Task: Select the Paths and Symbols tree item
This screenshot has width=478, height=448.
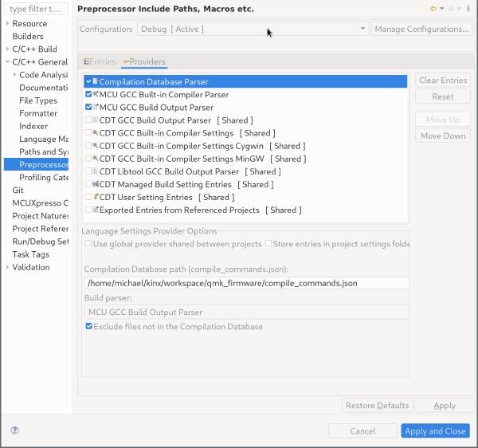Action: click(43, 151)
